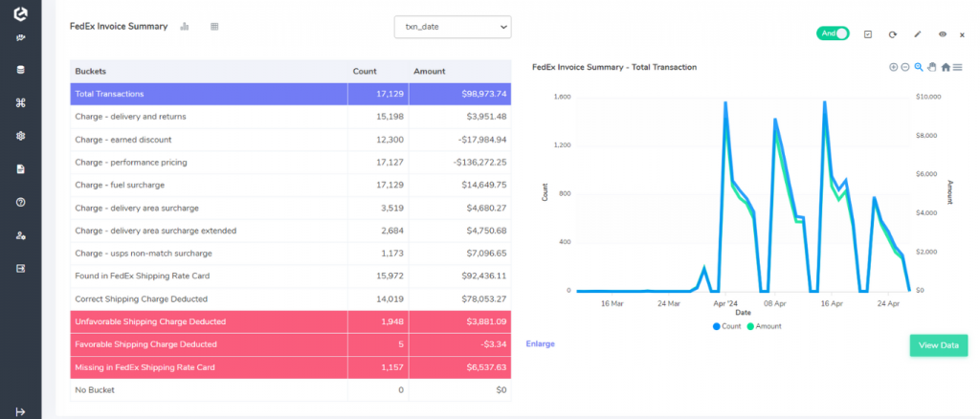Open the handshake icon in sidebar

[x=21, y=38]
